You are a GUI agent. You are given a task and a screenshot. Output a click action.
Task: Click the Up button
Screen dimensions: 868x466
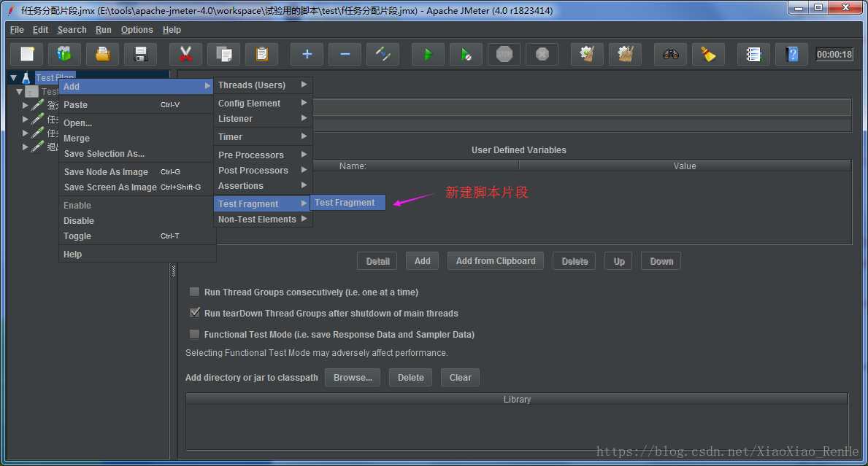(619, 261)
